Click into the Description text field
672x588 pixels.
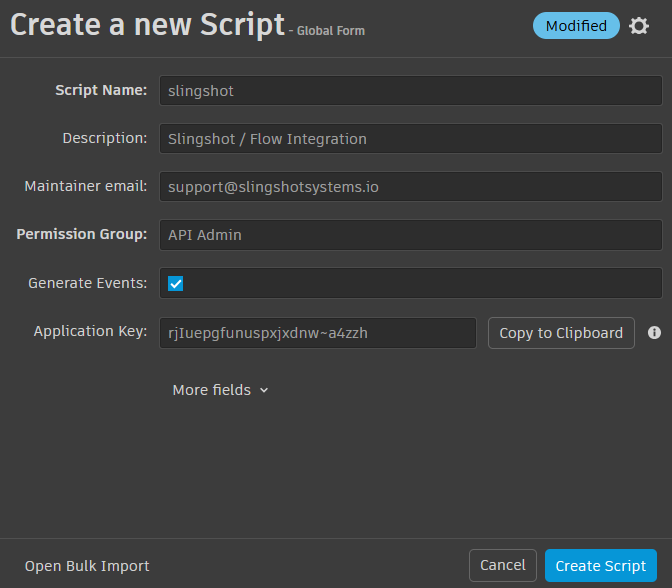[410, 139]
